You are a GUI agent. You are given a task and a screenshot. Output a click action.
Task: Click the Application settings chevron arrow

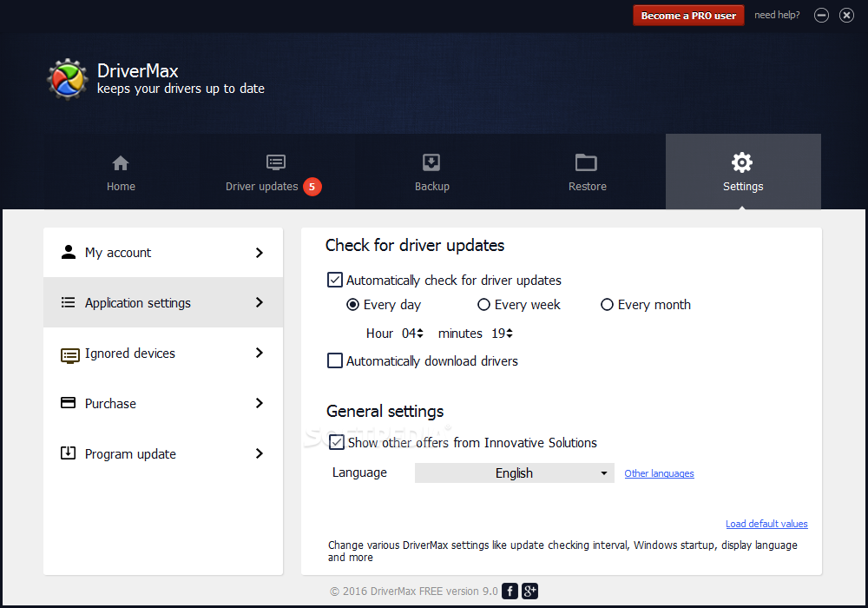coord(259,302)
